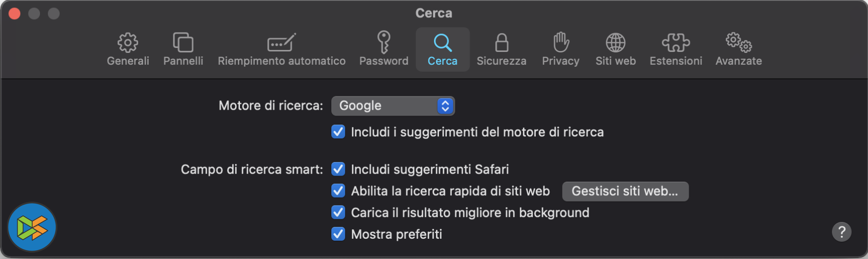Uncheck Includi i suggerimenti del motore di ricerca
This screenshot has width=868, height=259.
point(338,132)
